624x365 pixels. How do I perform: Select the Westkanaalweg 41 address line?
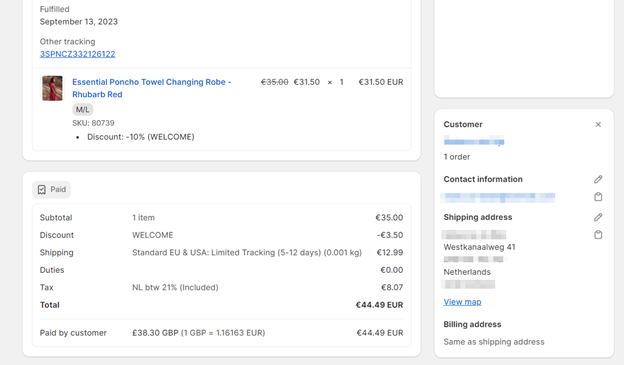click(x=479, y=247)
